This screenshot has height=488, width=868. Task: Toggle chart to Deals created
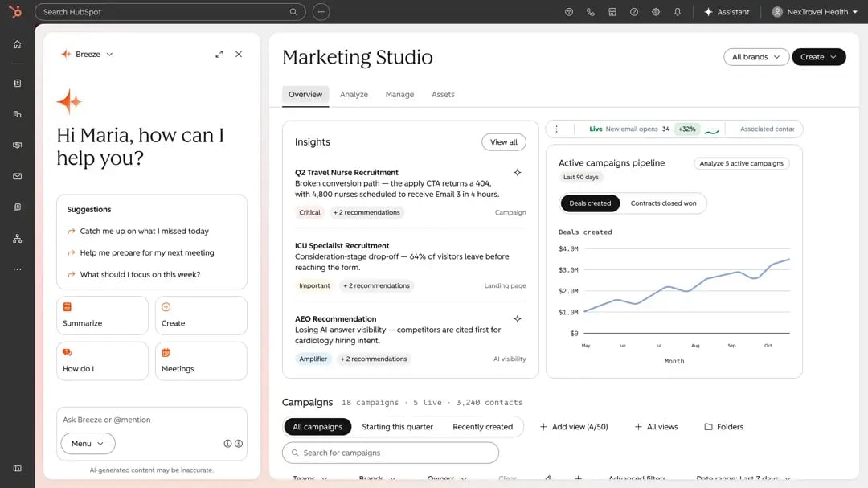[x=590, y=203]
